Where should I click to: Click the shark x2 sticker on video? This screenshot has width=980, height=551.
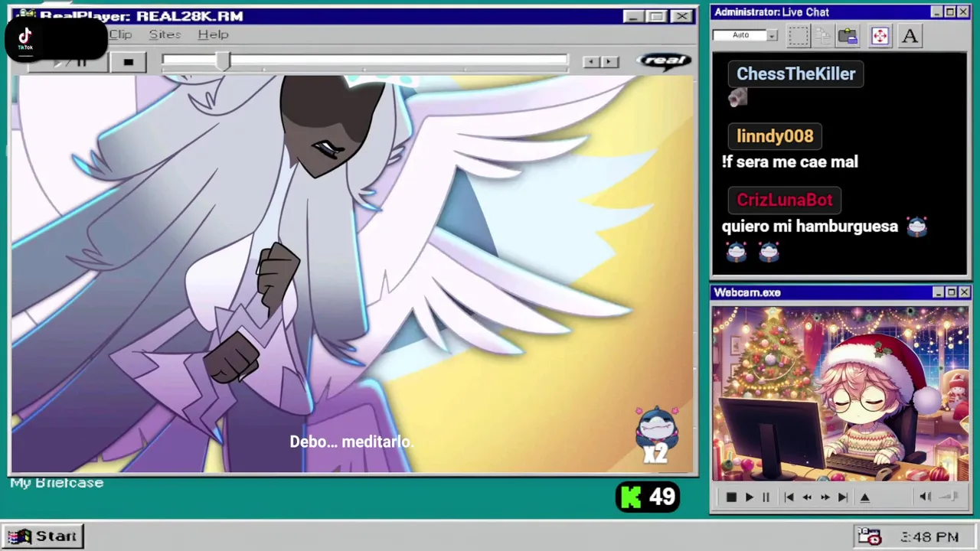pos(656,435)
